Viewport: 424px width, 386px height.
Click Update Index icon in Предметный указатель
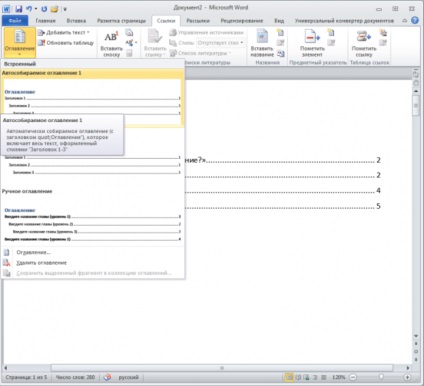(x=331, y=43)
